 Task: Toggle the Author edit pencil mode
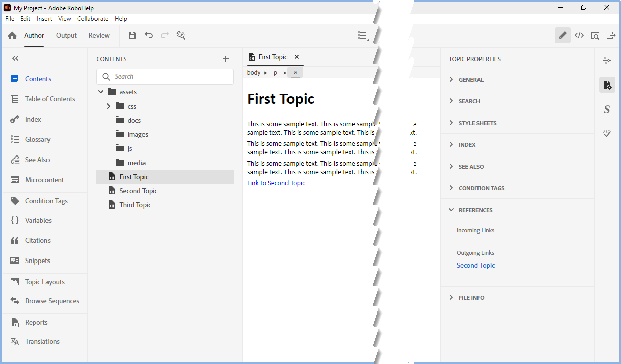tap(562, 35)
